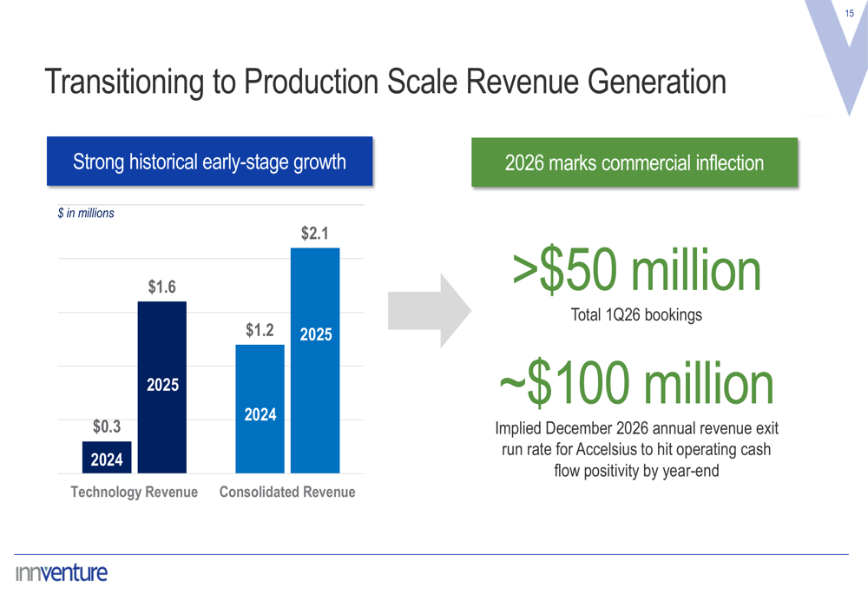Click the gray right-pointing arrow shape

[x=430, y=311]
